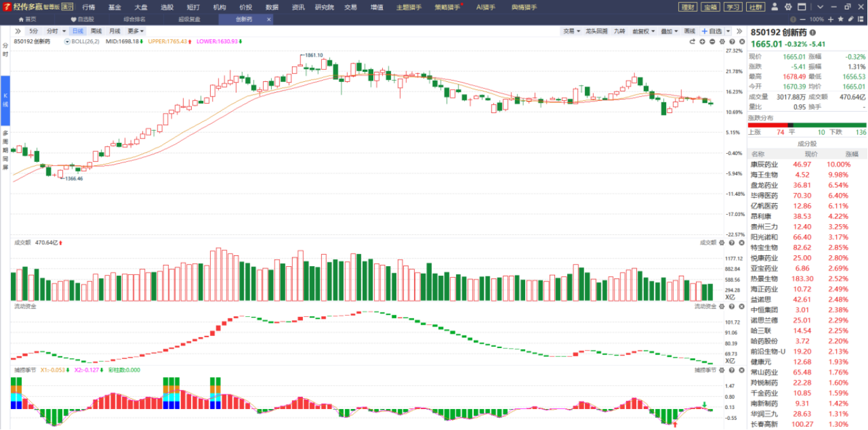868x430 pixels.
Task: Expand the 更多 periods dropdown
Action: click(135, 30)
